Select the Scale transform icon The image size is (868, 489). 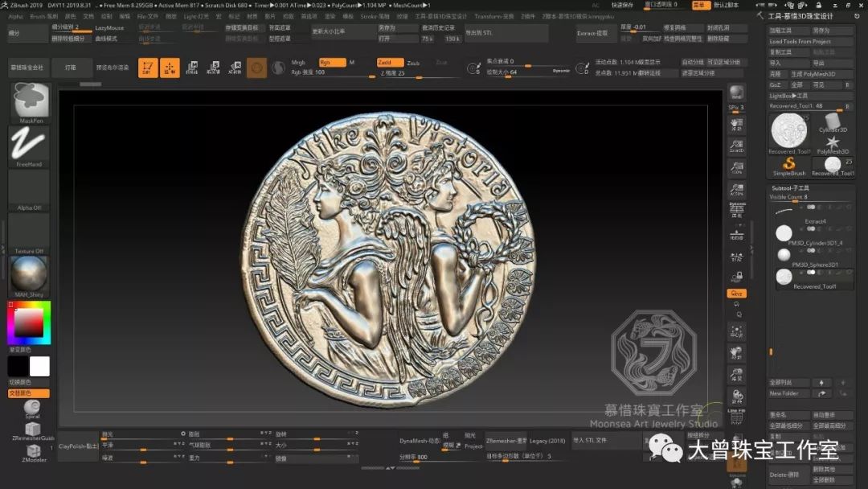point(213,68)
